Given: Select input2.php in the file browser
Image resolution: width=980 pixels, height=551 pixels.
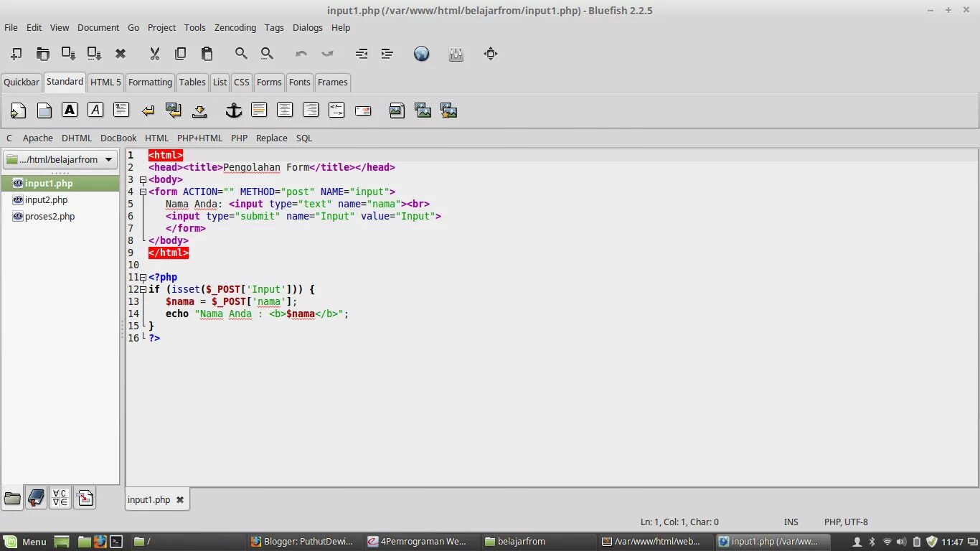Looking at the screenshot, I should (60, 200).
